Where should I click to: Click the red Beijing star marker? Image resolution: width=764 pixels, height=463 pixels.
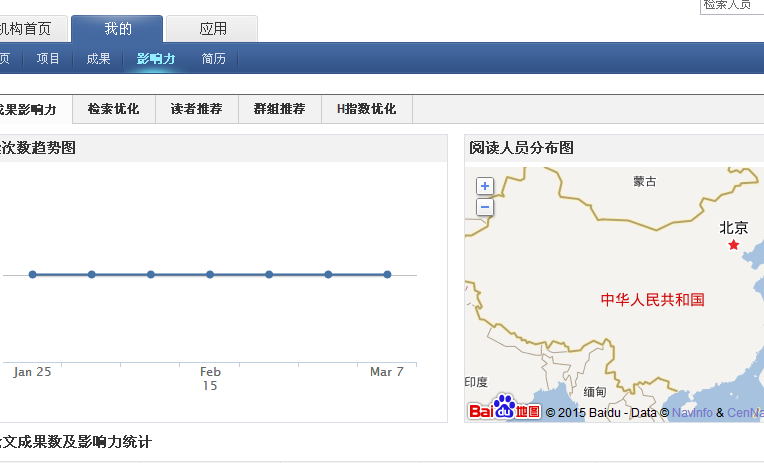click(x=733, y=245)
